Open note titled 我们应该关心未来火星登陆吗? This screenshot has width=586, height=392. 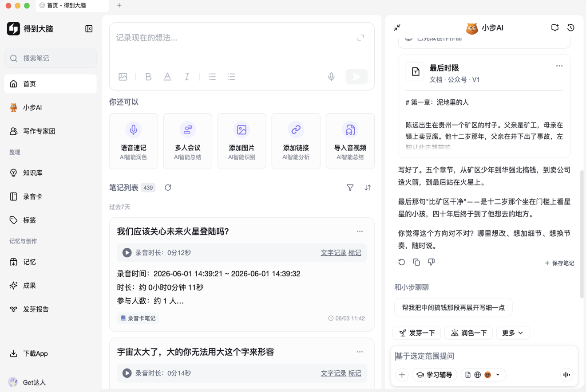173,231
